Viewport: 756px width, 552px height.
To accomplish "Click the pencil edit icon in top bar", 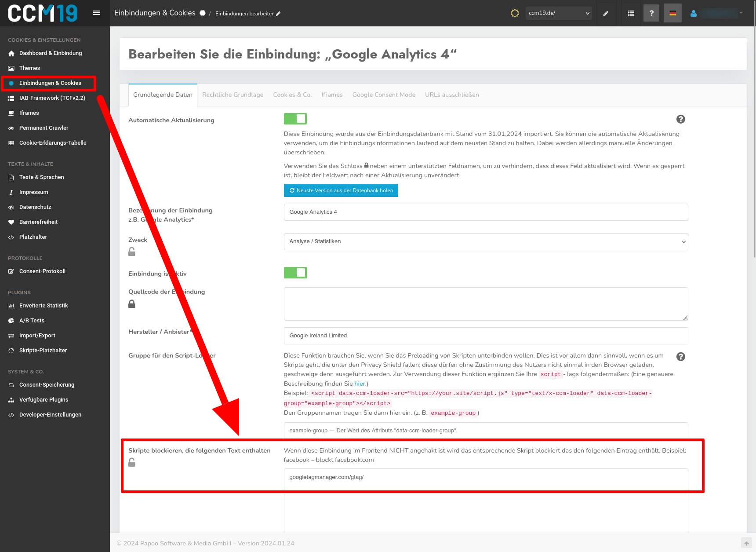I will click(606, 13).
